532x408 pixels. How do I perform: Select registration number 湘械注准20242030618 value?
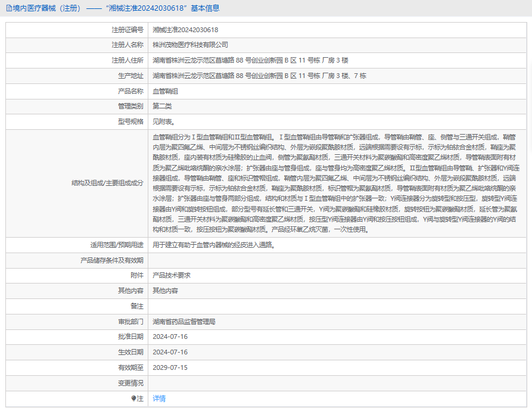(x=185, y=30)
